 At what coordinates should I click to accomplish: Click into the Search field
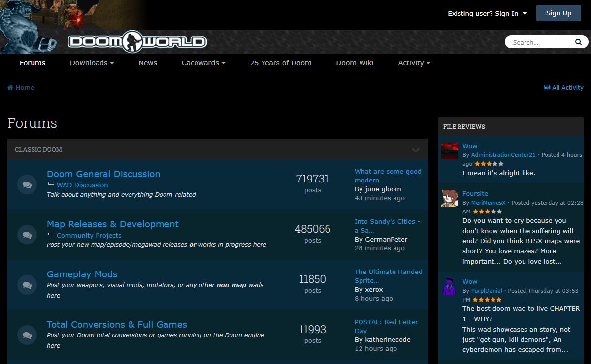[541, 42]
